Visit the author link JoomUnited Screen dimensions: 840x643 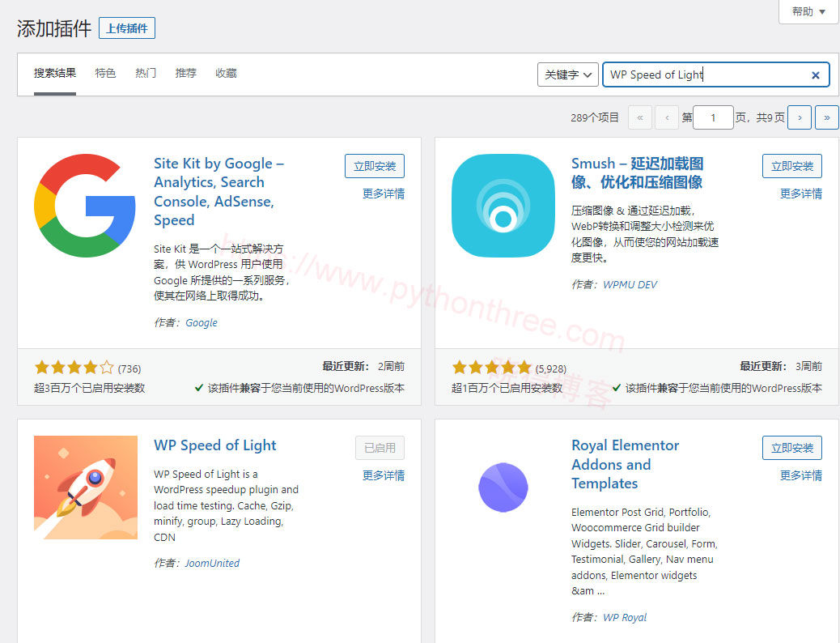click(x=212, y=563)
